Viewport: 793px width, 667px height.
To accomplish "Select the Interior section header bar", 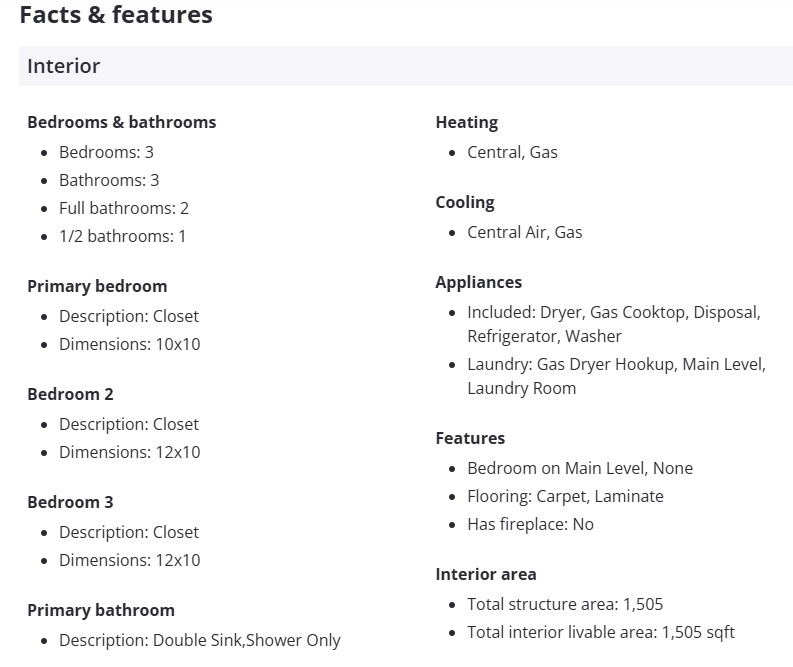I will [x=405, y=66].
